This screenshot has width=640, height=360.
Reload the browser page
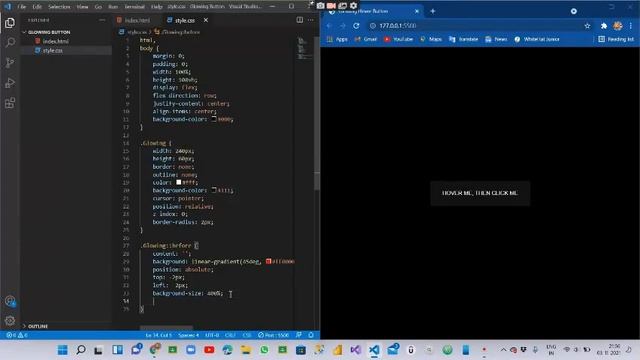[x=356, y=26]
